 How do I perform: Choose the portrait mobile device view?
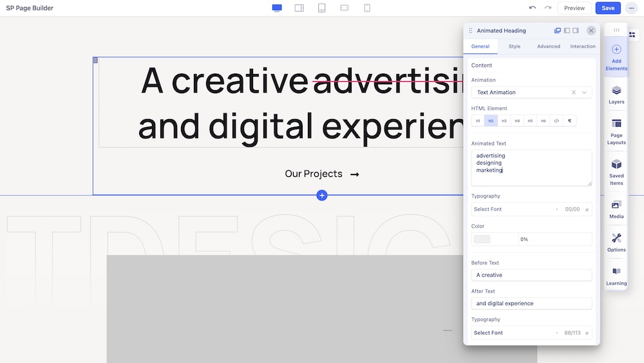pyautogui.click(x=367, y=8)
